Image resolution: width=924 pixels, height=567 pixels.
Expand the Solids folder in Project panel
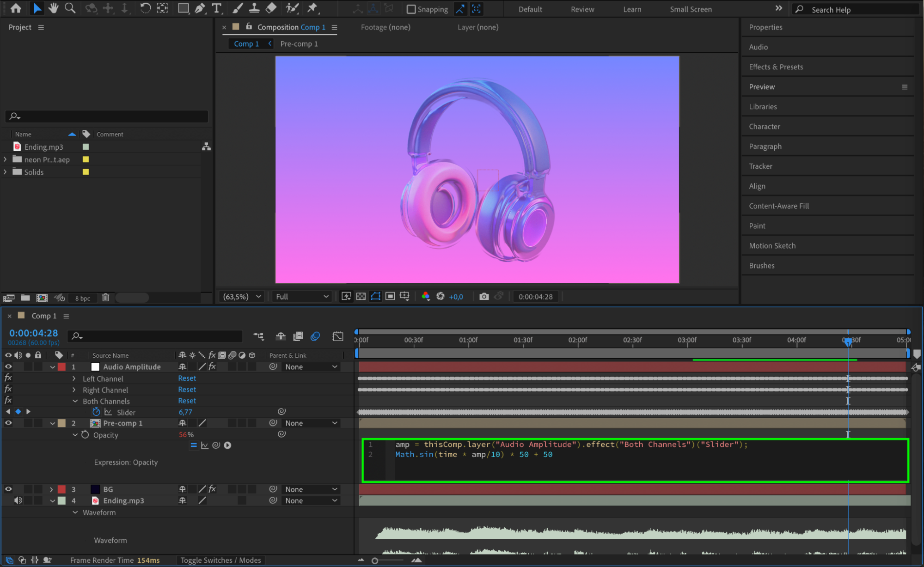(5, 172)
